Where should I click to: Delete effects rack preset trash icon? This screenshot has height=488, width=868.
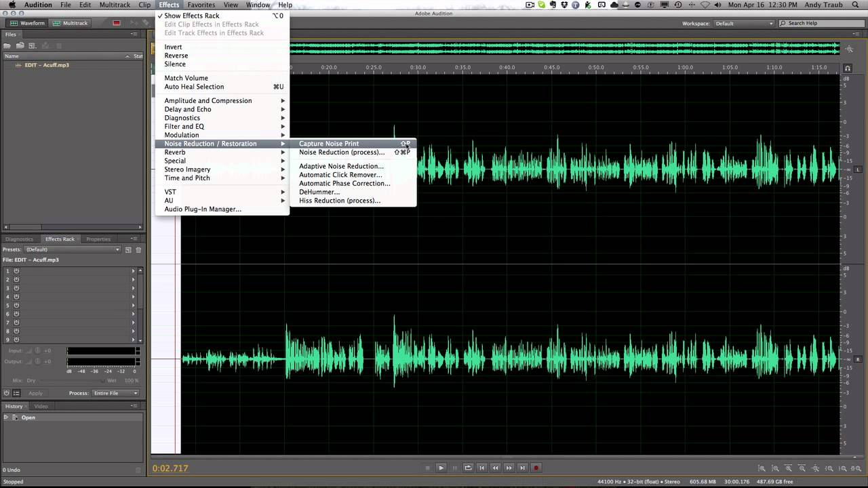pos(138,250)
